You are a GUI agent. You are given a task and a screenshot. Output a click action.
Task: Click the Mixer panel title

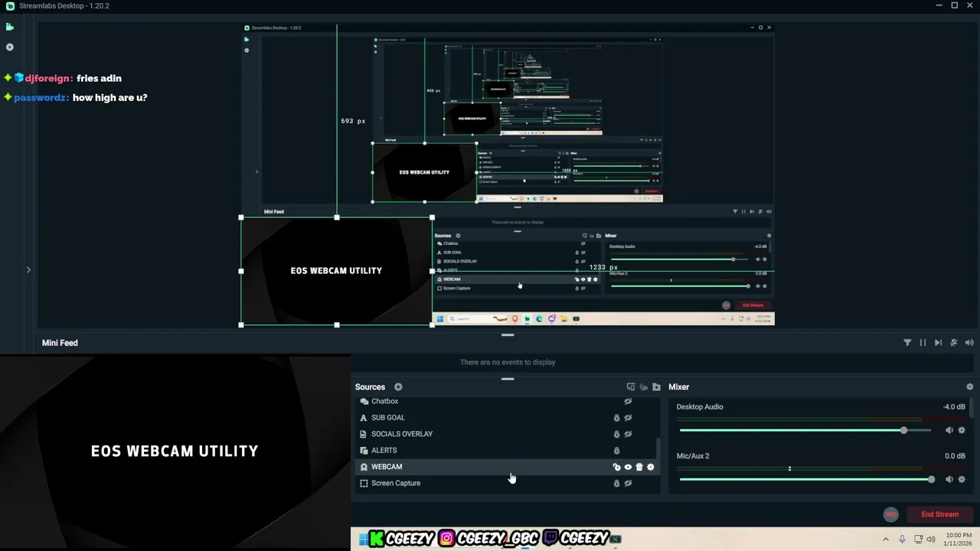pos(679,387)
